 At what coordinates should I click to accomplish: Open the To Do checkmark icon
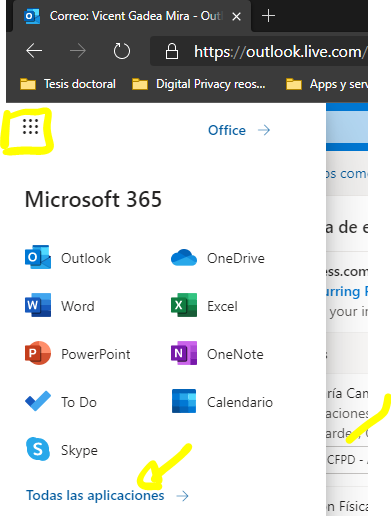[x=38, y=401]
